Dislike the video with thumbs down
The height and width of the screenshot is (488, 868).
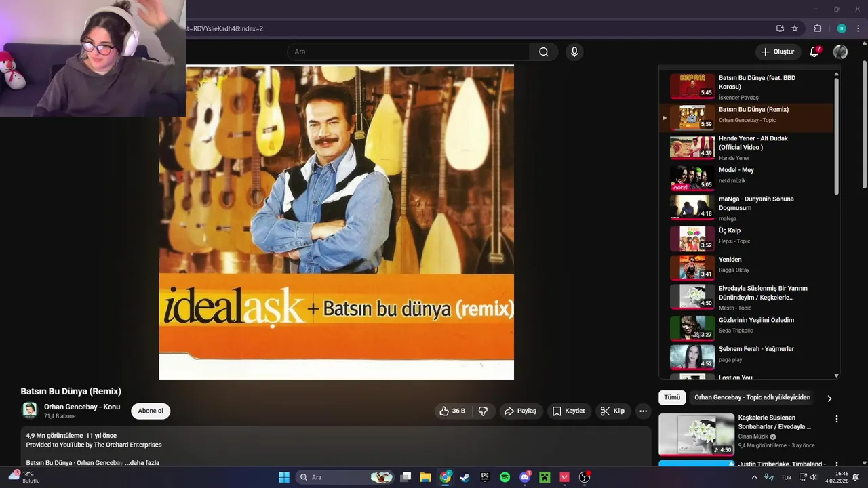click(x=483, y=411)
